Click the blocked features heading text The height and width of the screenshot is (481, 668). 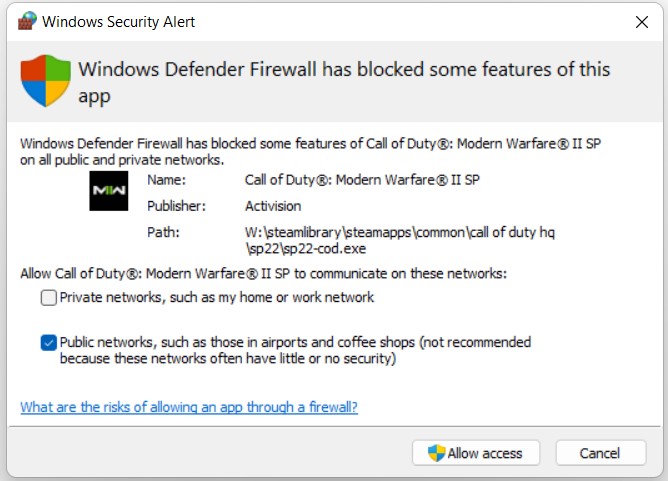coord(344,83)
